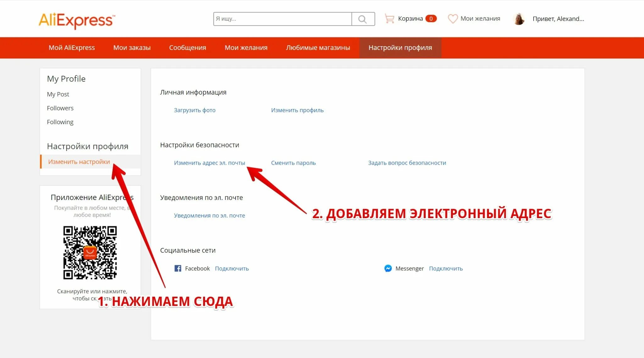Click the Messenger logo icon
Screen dimensions: 644x358
(x=388, y=268)
